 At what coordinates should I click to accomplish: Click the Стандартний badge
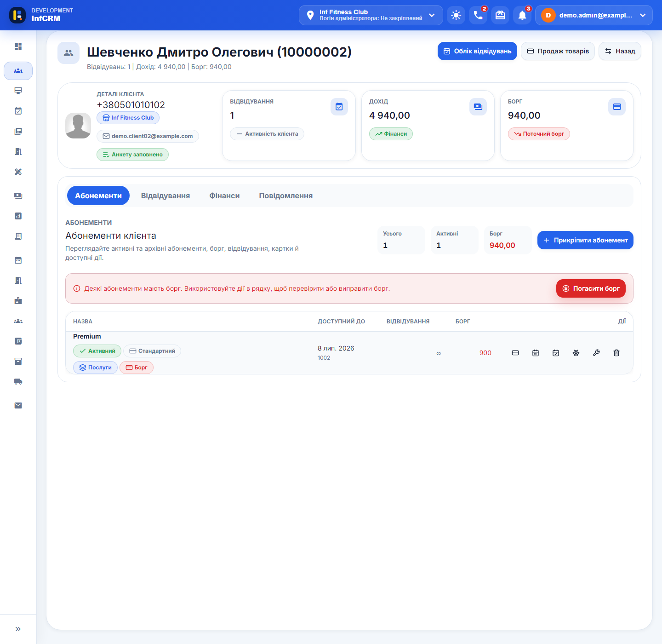152,351
